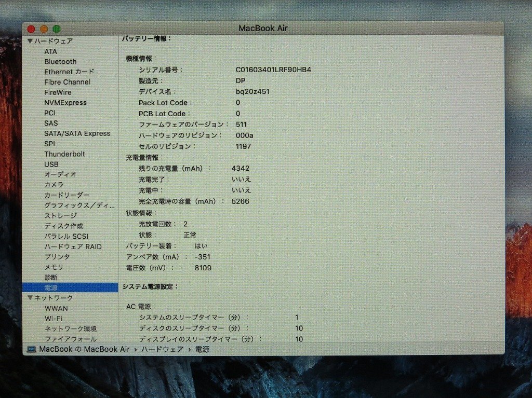This screenshot has height=398, width=532.
Task: Select カードリーダー in sidebar
Action: tap(66, 195)
